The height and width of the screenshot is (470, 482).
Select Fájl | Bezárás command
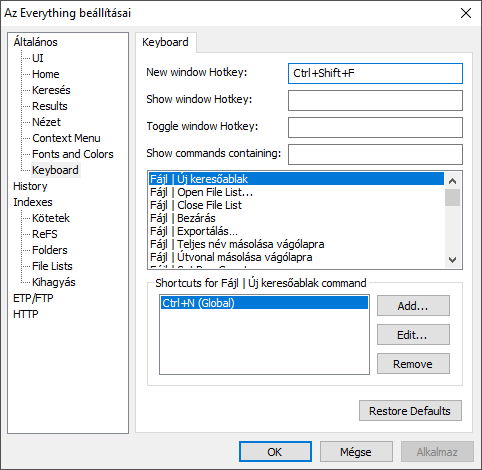(296, 218)
